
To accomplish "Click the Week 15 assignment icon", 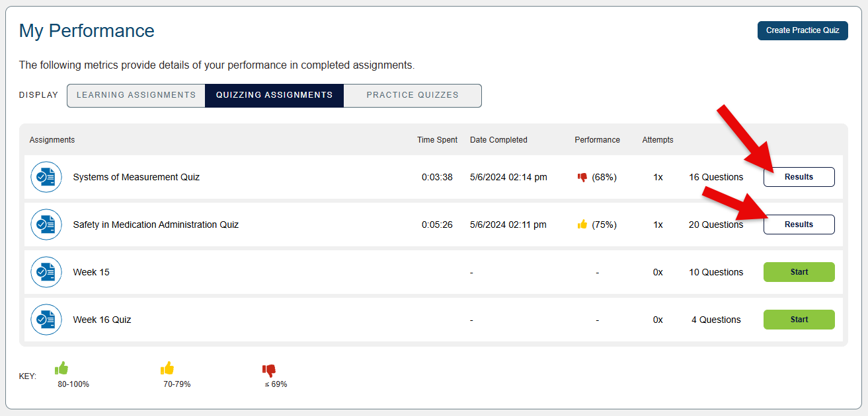I will (x=46, y=272).
